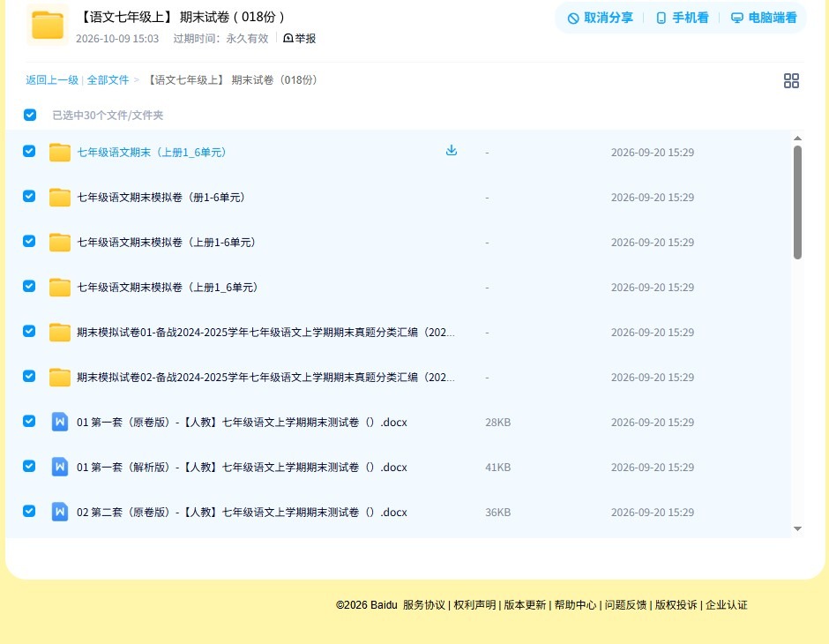Click folder icon of 期末模拟试卷02 row
This screenshot has width=829, height=644.
coord(60,377)
